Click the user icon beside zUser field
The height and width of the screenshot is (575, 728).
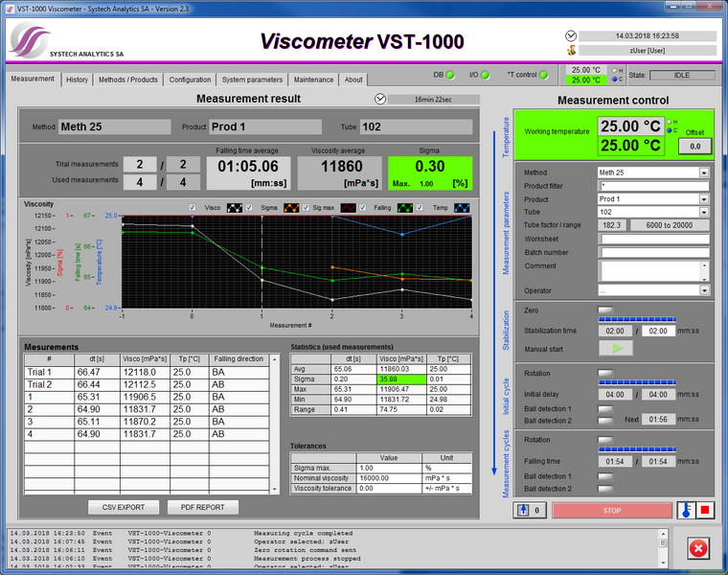(571, 50)
